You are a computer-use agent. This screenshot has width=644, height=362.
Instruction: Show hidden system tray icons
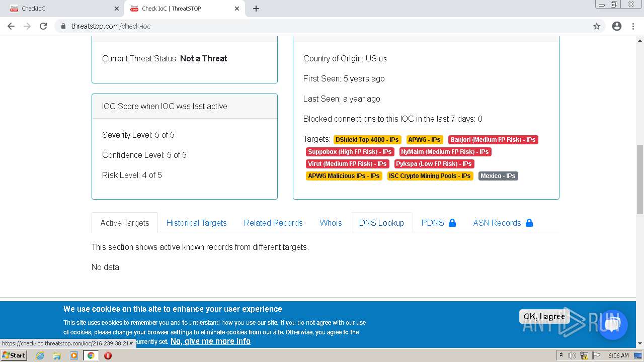pyautogui.click(x=561, y=355)
